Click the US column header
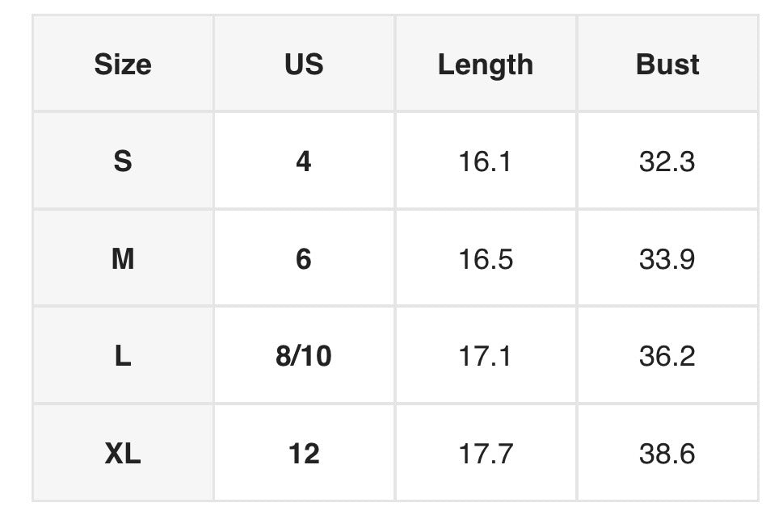This screenshot has width=766, height=532. tap(304, 65)
